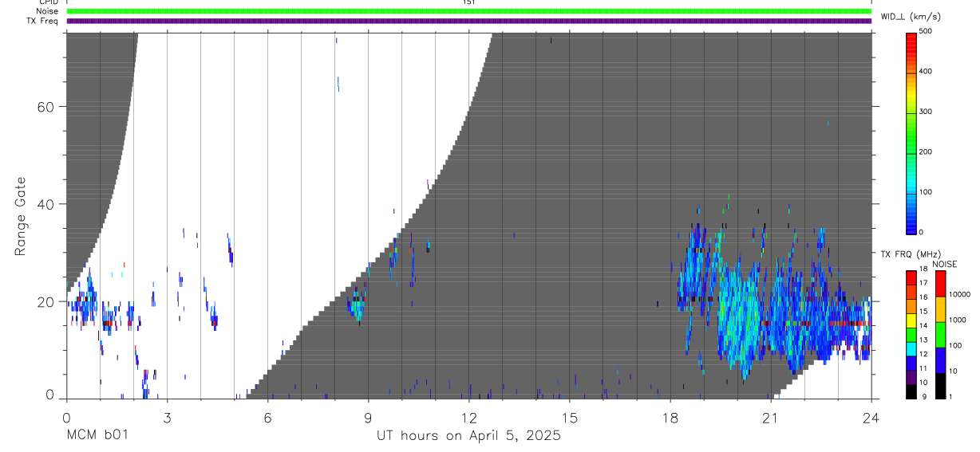Image resolution: width=980 pixels, height=452 pixels.
Task: Click the purple 10-11 MHz frequency swatch
Action: tap(911, 377)
